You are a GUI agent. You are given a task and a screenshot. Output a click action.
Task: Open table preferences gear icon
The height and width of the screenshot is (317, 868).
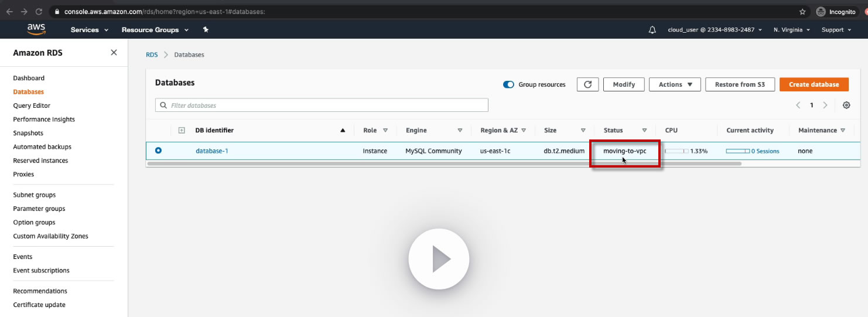tap(846, 105)
